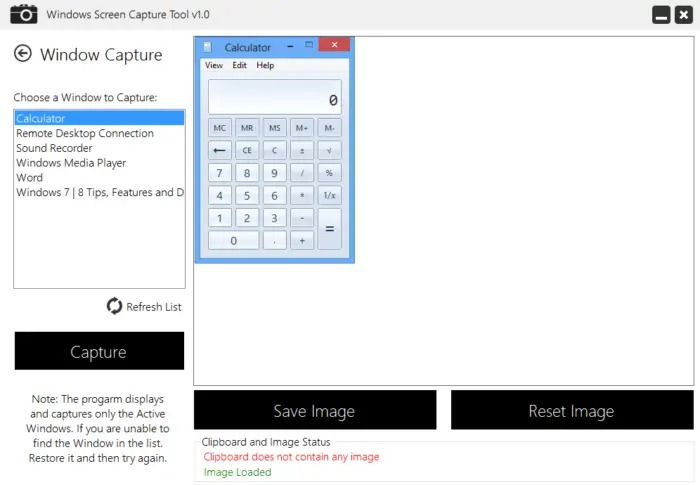The image size is (700, 485).
Task: Click the camera icon in title bar
Action: (x=24, y=14)
